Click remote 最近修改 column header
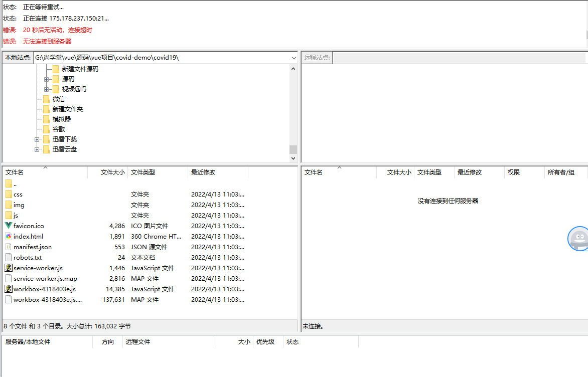The height and width of the screenshot is (377, 588). [479, 172]
